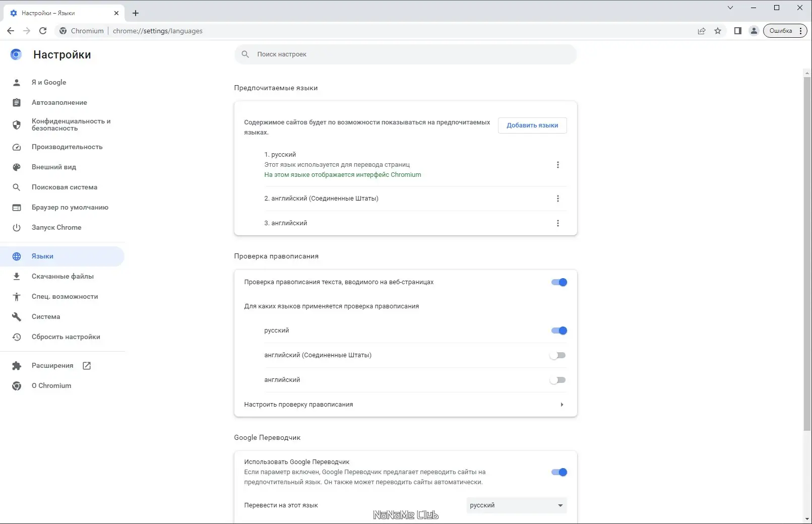Click the Поиск настроек search field
Image resolution: width=812 pixels, height=524 pixels.
pyautogui.click(x=406, y=54)
